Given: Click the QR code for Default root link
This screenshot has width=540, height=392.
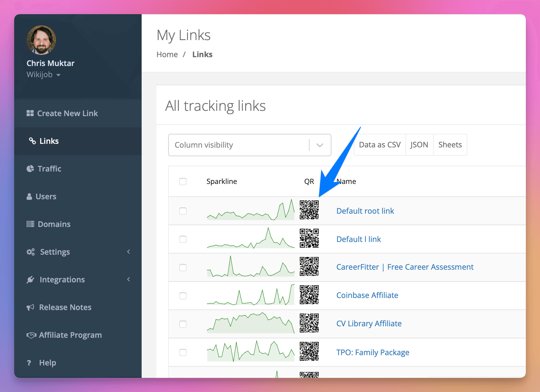Looking at the screenshot, I should [309, 211].
